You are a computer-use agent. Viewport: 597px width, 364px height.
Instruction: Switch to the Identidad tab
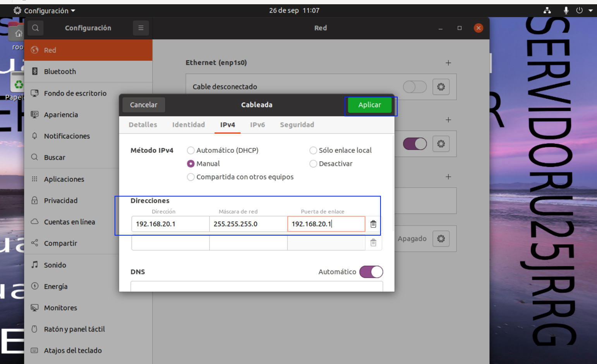coord(189,125)
